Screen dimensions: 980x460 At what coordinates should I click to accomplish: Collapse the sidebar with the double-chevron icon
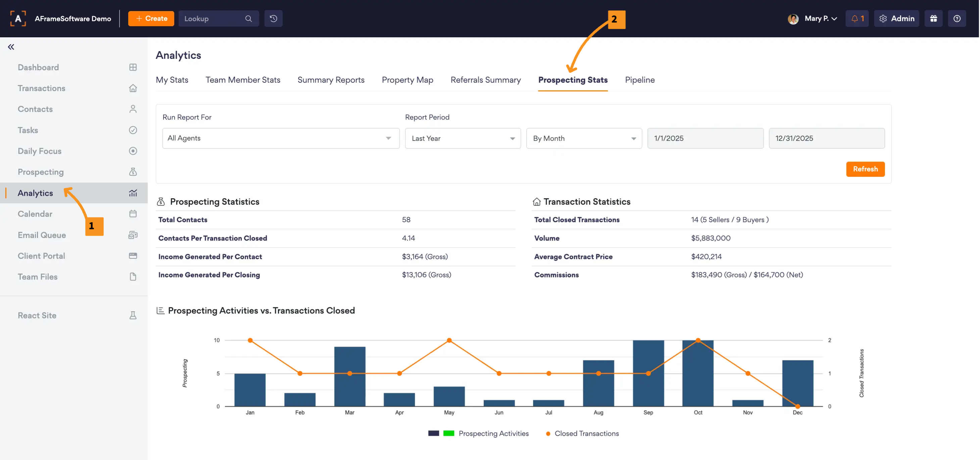[11, 47]
